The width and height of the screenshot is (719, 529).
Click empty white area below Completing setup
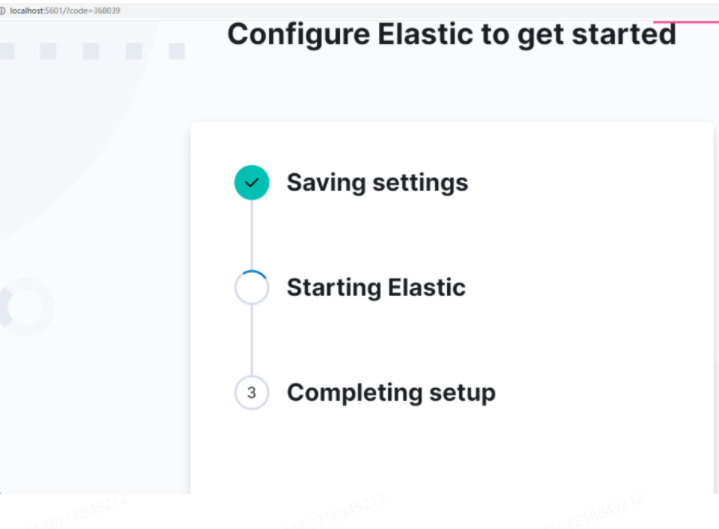tap(450, 455)
